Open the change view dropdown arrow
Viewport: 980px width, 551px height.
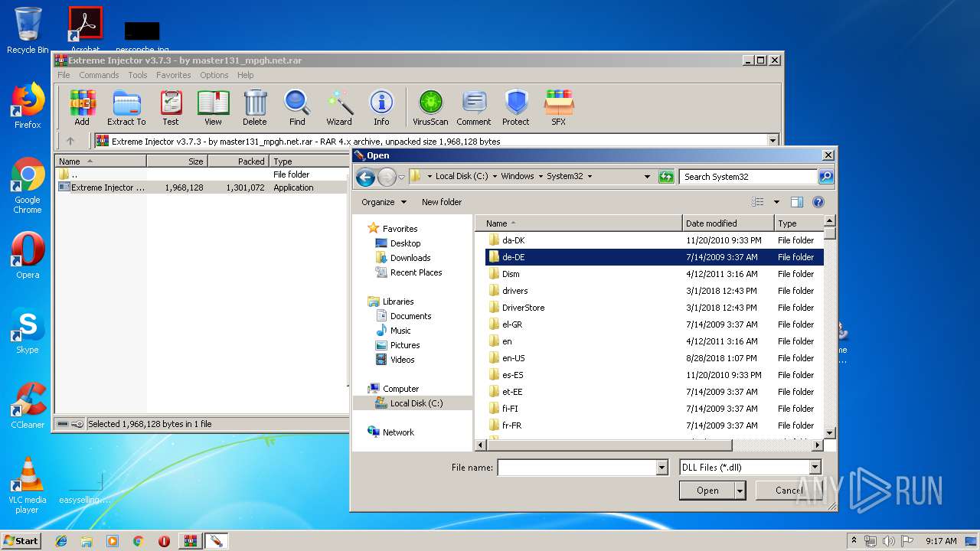776,202
